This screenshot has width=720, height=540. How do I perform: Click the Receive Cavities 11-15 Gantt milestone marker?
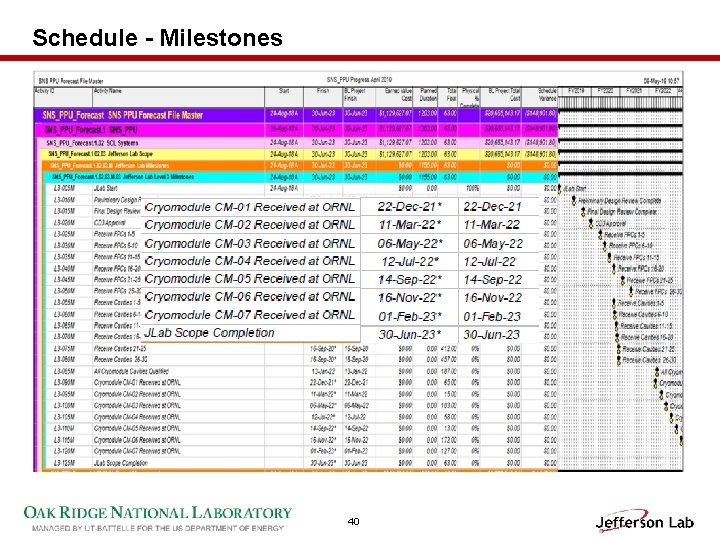point(617,326)
